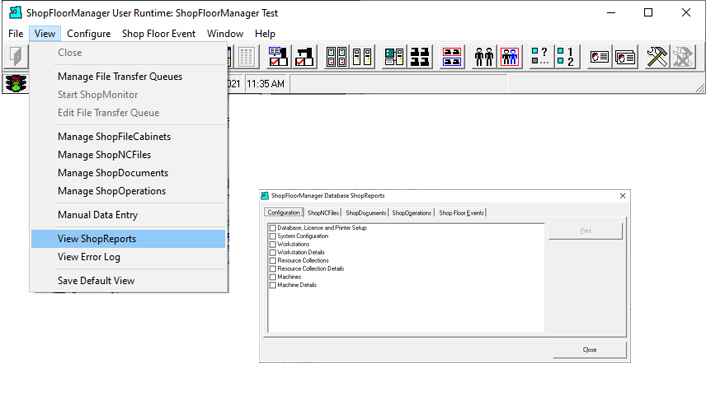Click the two black people toolbar icon
The height and width of the screenshot is (397, 706).
tap(484, 57)
